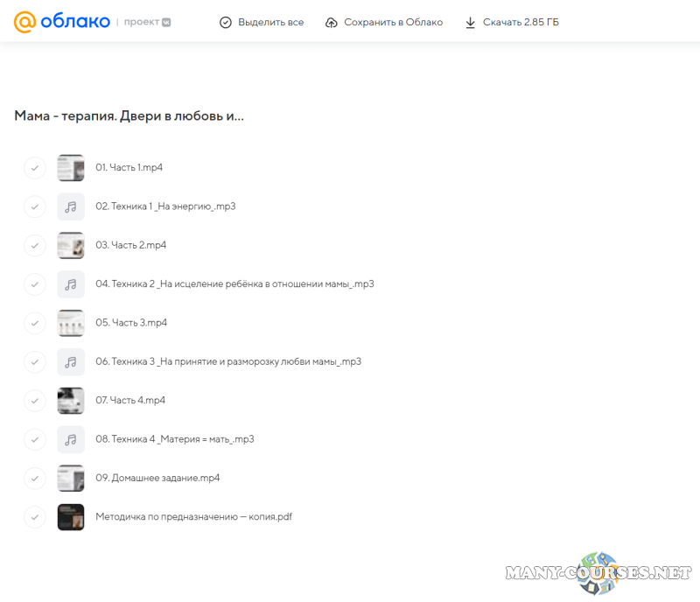Viewport: 700px width, 602px height.
Task: Open the Методичка pdf thumbnail preview
Action: [x=71, y=517]
